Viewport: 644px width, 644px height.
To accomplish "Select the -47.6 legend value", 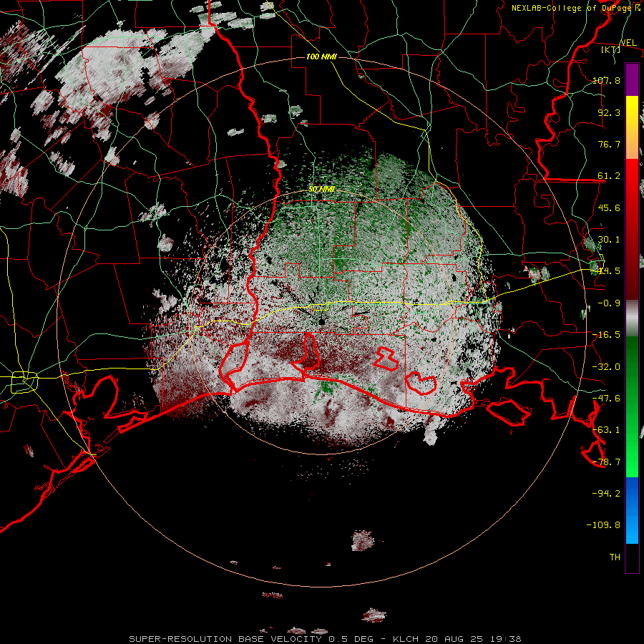I will [x=606, y=398].
